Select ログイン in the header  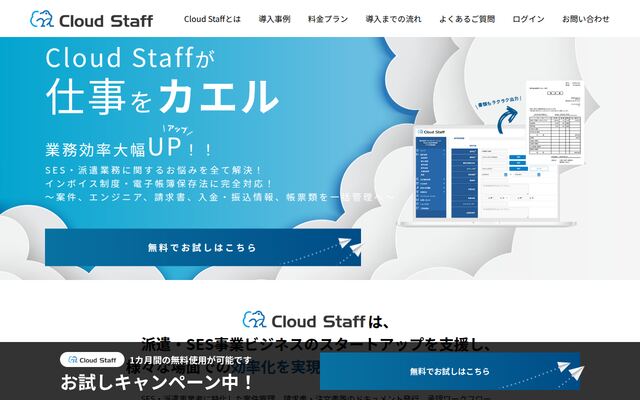point(528,19)
